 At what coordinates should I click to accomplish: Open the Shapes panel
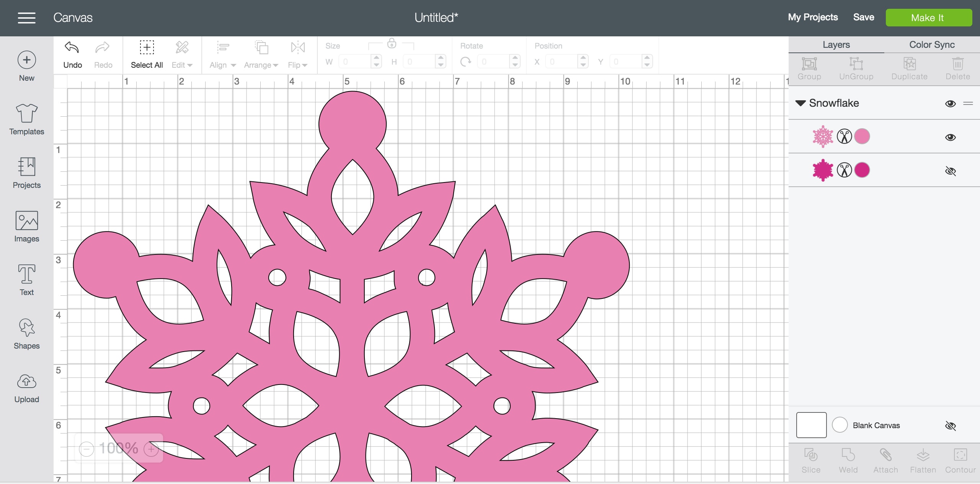pyautogui.click(x=26, y=334)
